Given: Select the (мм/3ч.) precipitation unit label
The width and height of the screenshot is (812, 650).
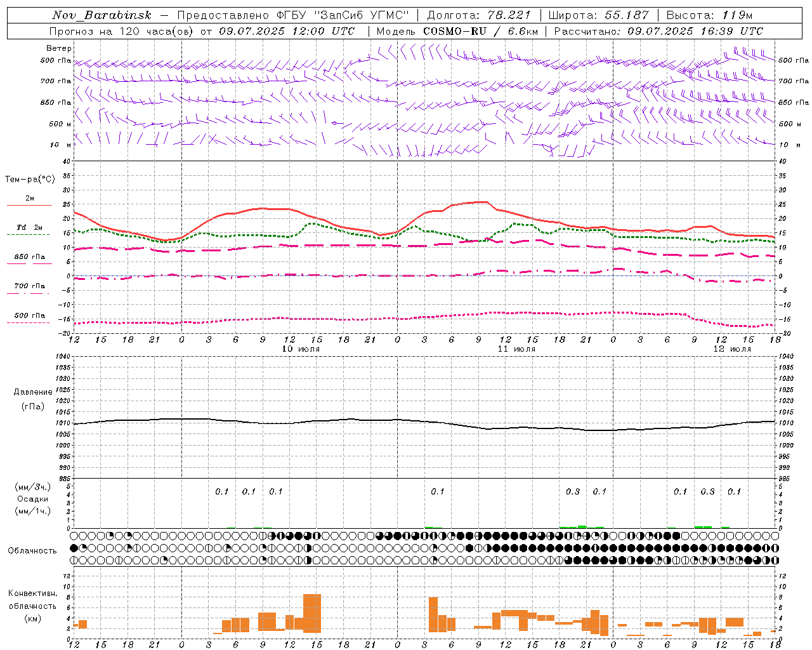Looking at the screenshot, I should (x=32, y=487).
